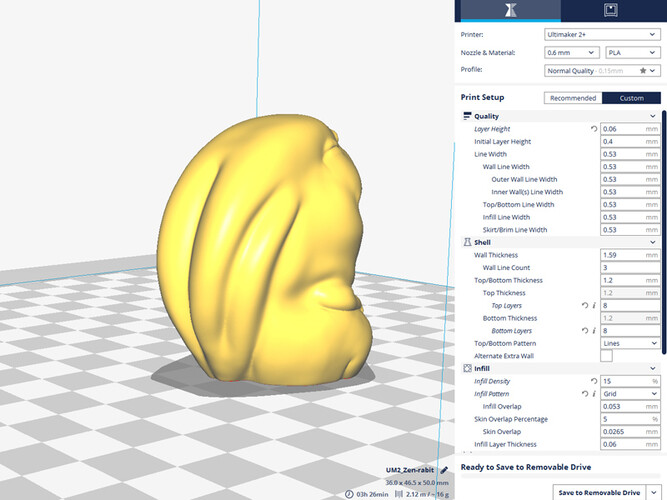The height and width of the screenshot is (500, 667).
Task: Click the print time clock icon
Action: coord(349,494)
